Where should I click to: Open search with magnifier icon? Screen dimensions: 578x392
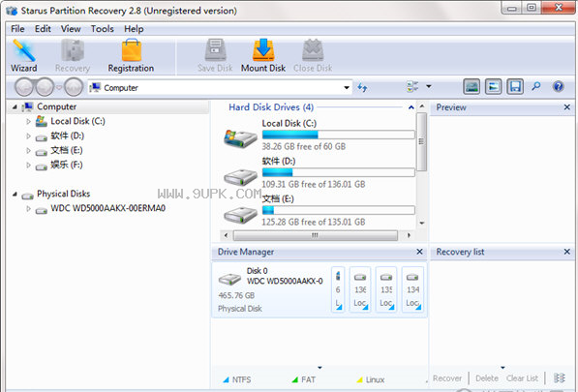point(536,86)
